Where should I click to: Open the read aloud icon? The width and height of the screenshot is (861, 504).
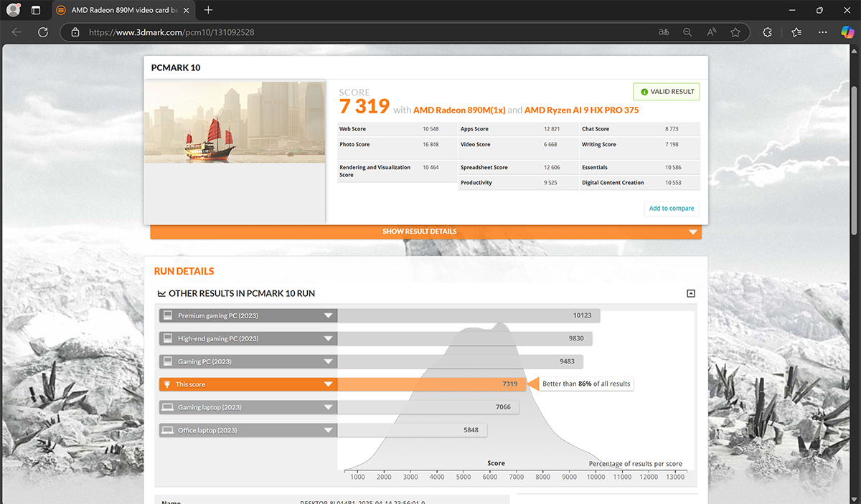(712, 32)
